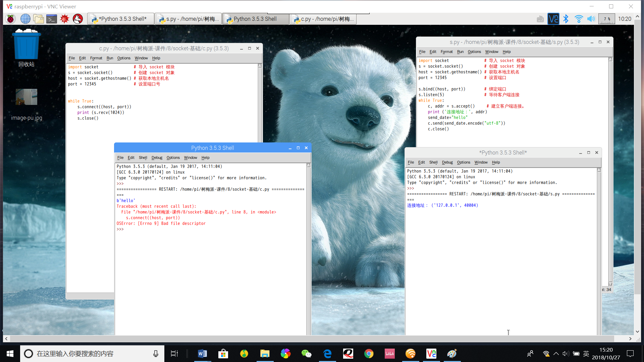
Task: Open Run menu in c.py editor
Action: [x=110, y=58]
